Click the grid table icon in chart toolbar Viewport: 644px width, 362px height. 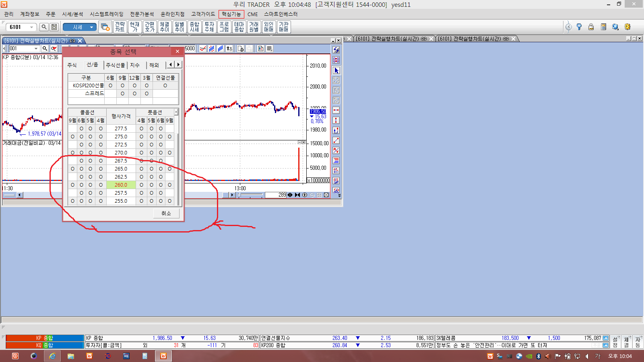(270, 49)
